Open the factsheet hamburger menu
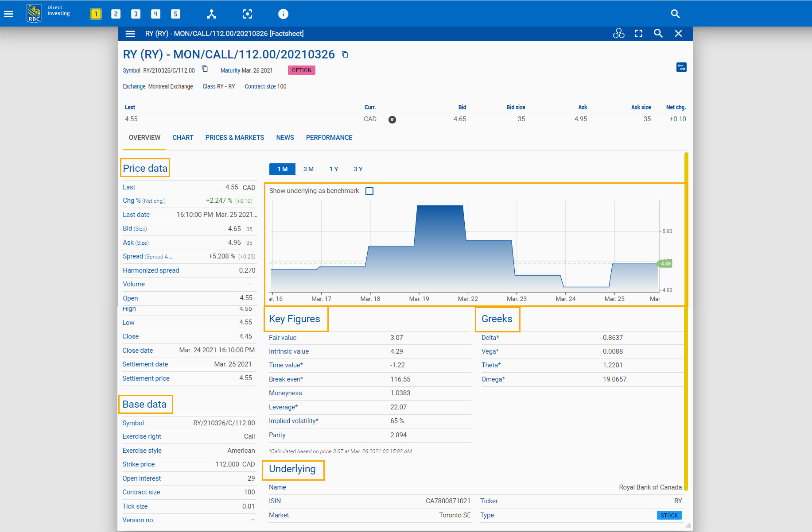The width and height of the screenshot is (812, 532). [x=130, y=33]
